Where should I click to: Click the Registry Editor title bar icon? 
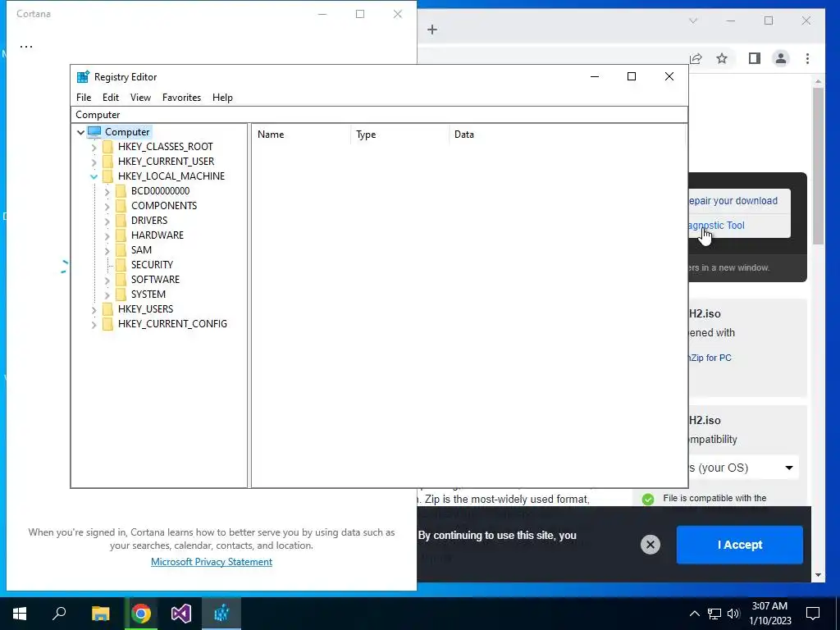pyautogui.click(x=83, y=76)
